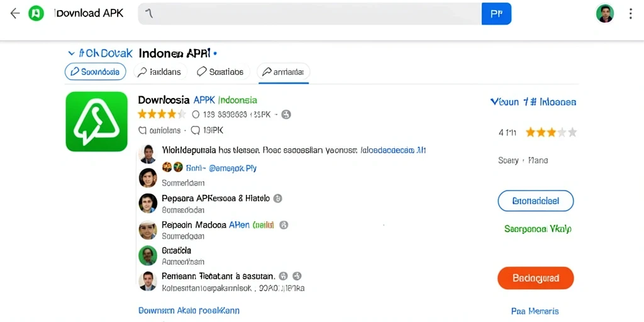Select the Soovndosia filter chip
644x322 pixels.
[96, 72]
